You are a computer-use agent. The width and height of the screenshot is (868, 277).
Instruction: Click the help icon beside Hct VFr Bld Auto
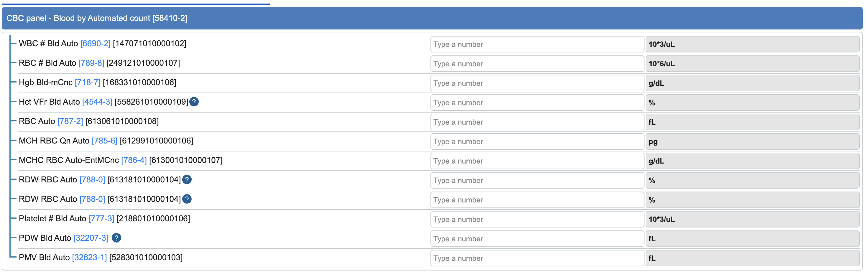click(x=194, y=102)
